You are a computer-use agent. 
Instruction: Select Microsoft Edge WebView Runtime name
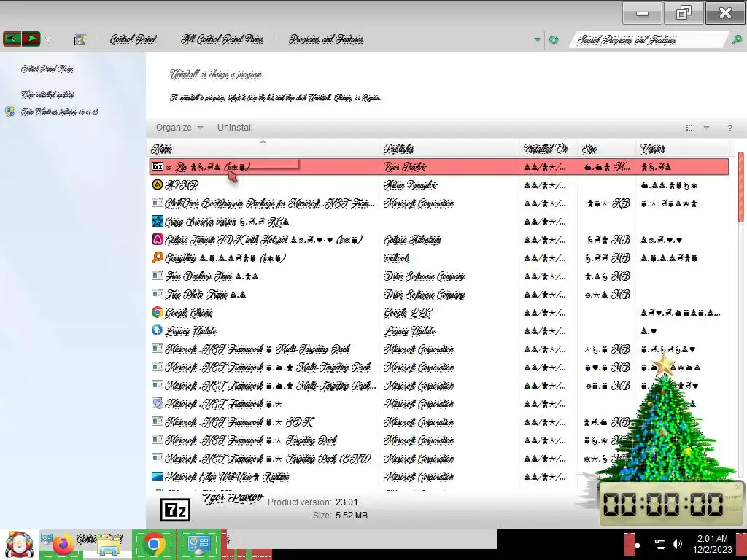(228, 477)
